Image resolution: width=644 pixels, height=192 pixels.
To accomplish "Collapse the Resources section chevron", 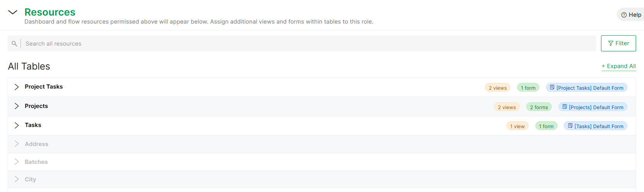I will (x=13, y=12).
